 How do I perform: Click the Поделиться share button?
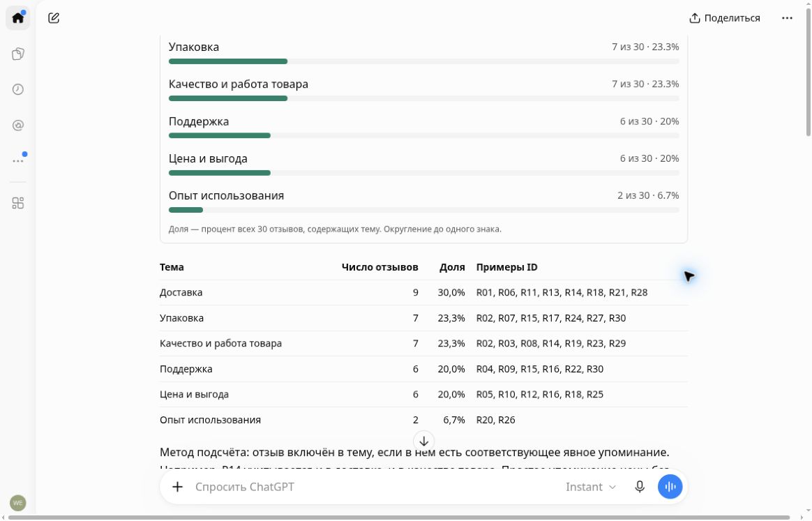tap(725, 18)
